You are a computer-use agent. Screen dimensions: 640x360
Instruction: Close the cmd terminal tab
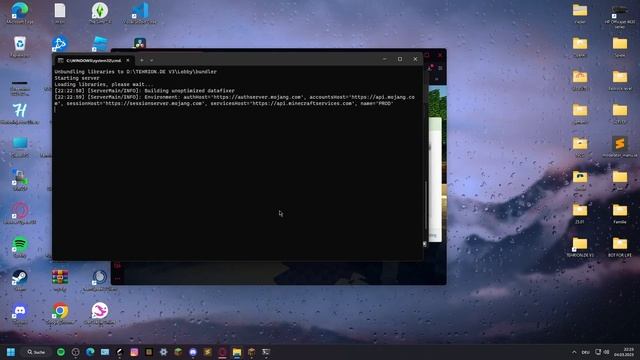point(128,60)
